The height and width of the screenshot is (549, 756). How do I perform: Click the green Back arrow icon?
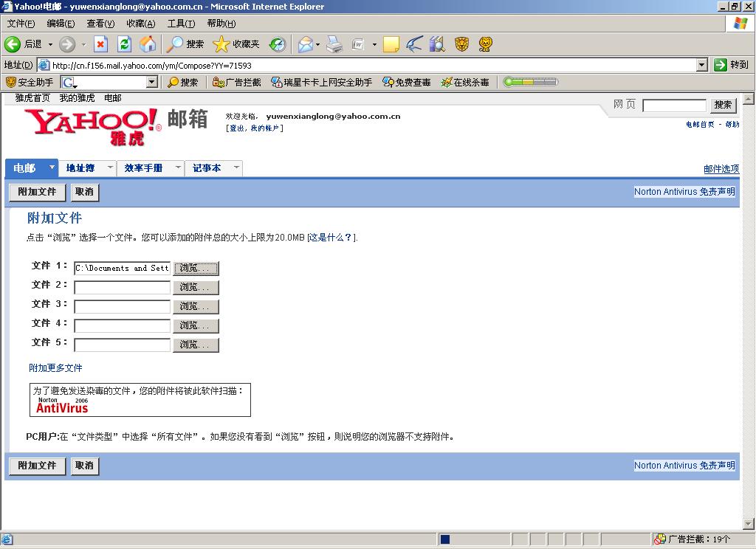pos(12,44)
